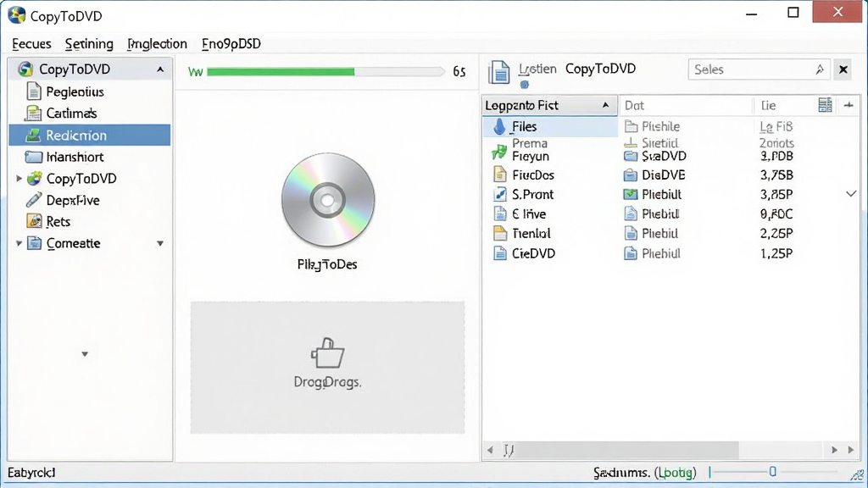This screenshot has width=868, height=488.
Task: Click the CopyToDVD globe icon in tree
Action: point(34,178)
